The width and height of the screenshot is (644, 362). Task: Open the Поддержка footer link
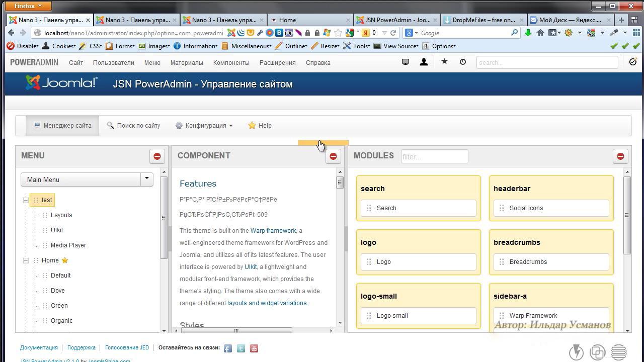tap(82, 347)
